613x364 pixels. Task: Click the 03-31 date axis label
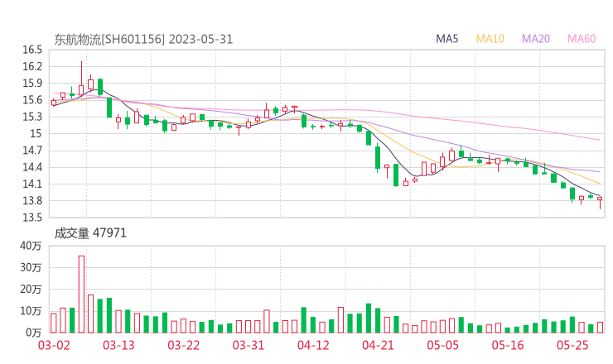click(x=249, y=345)
